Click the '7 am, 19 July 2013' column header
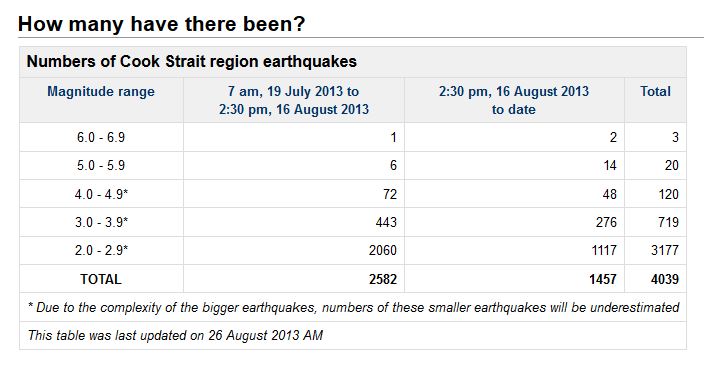Screen dimensions: 704x368 coord(294,100)
